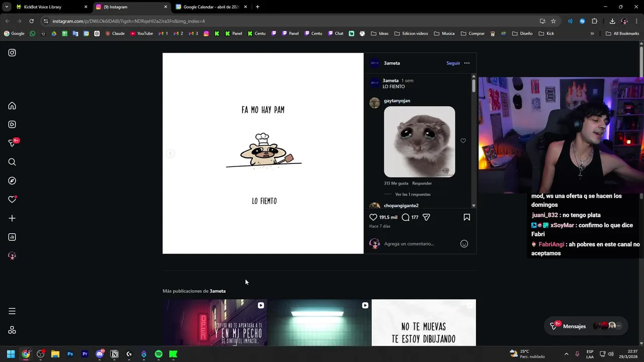This screenshot has width=644, height=362.
Task: Open Instagram home feed from sidebar
Action: tap(12, 106)
